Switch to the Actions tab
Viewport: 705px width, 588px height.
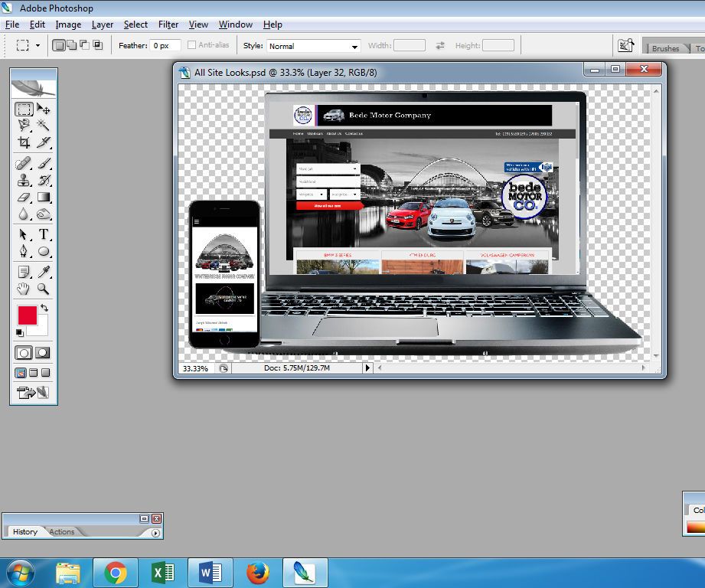click(61, 531)
